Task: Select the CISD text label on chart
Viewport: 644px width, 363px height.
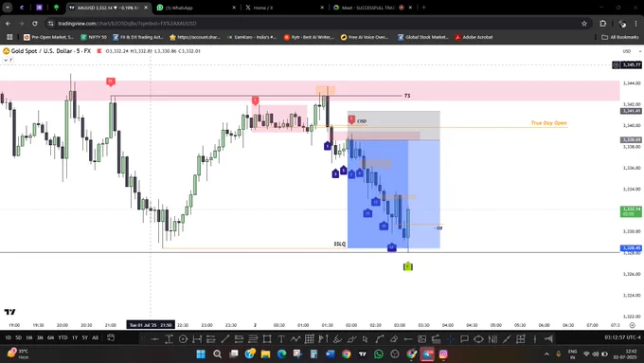Action: (362, 121)
